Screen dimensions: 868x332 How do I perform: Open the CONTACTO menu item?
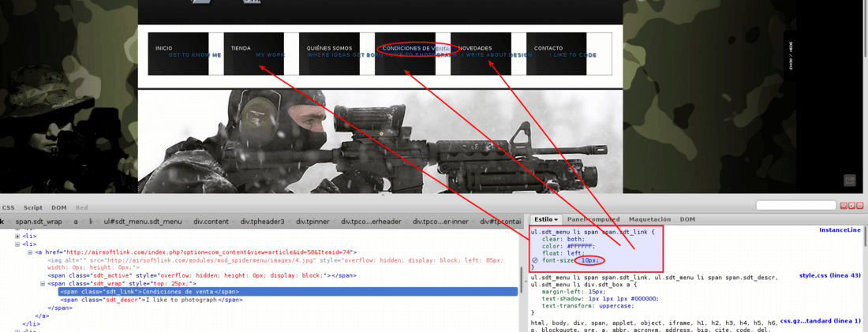point(548,49)
